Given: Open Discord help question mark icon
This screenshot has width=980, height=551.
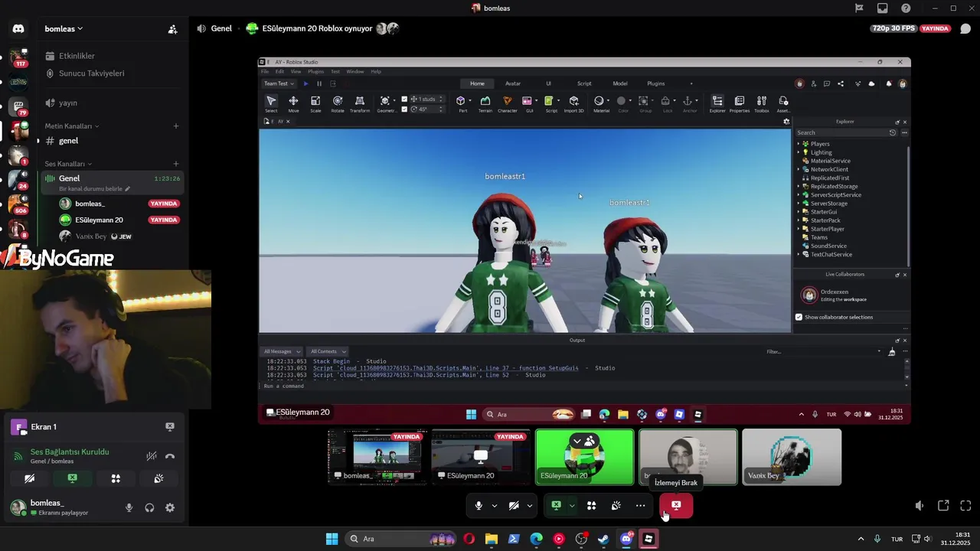Looking at the screenshot, I should tap(906, 8).
